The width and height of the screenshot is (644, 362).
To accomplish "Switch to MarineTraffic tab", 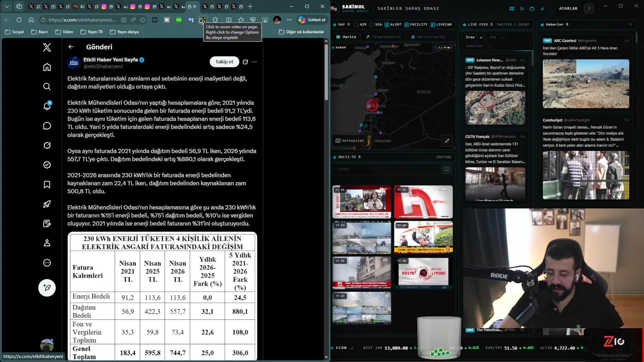I will [x=428, y=37].
